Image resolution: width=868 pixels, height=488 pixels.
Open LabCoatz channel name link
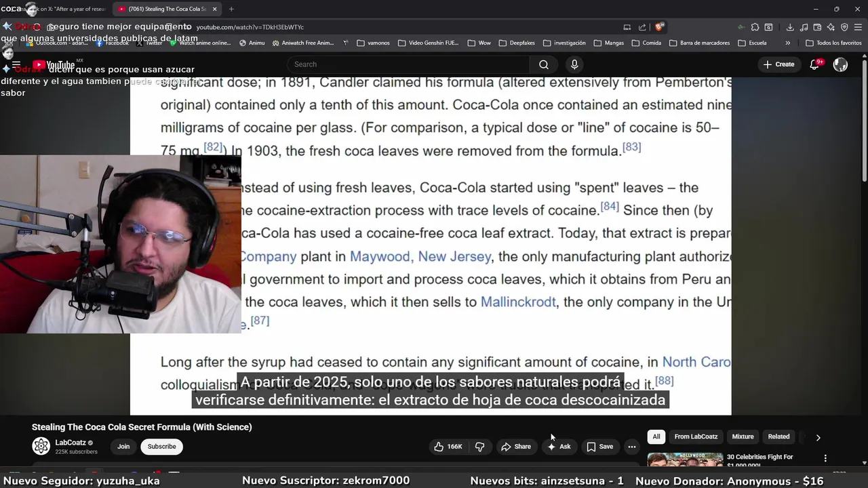coord(71,443)
